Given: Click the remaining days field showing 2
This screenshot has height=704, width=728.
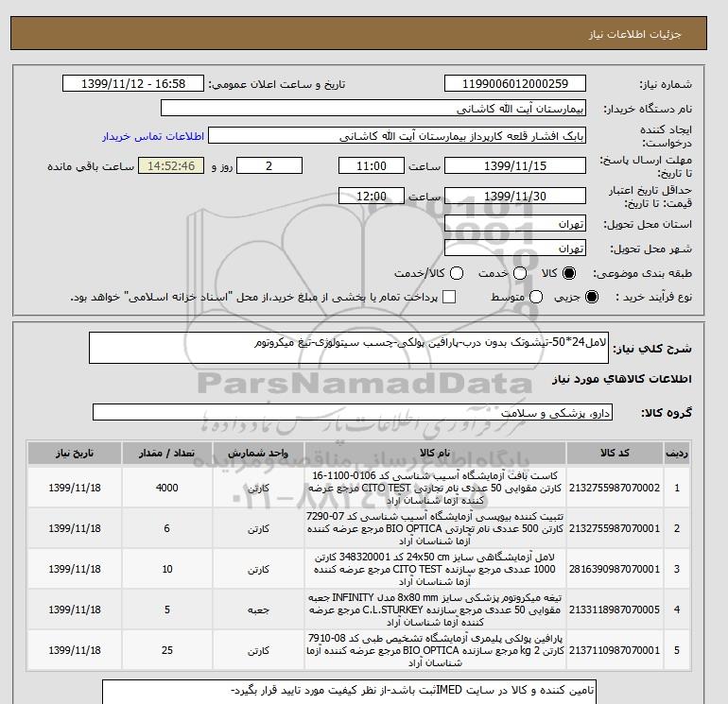Looking at the screenshot, I should coord(269,165).
